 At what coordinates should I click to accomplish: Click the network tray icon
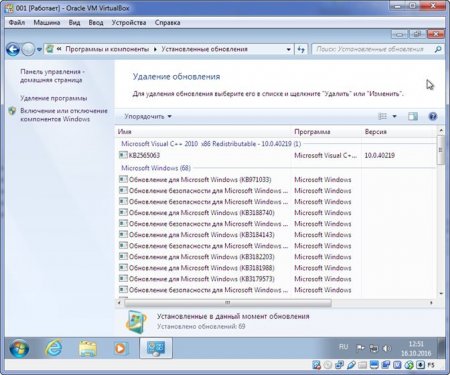(x=374, y=348)
